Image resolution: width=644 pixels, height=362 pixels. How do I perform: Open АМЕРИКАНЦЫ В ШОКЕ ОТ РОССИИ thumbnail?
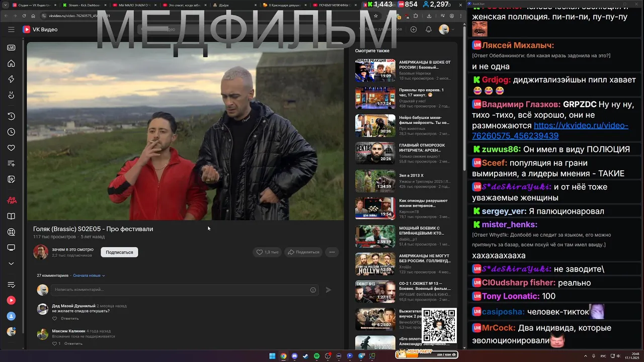tap(375, 70)
